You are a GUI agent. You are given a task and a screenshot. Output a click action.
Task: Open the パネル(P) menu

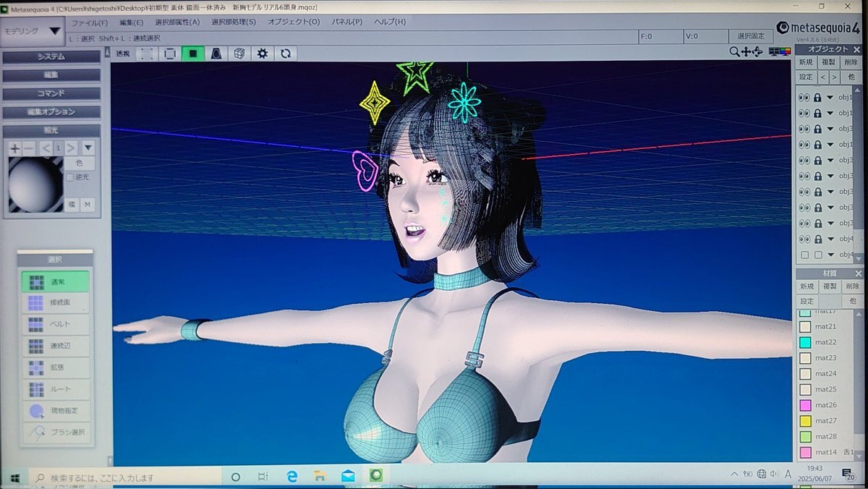[347, 22]
